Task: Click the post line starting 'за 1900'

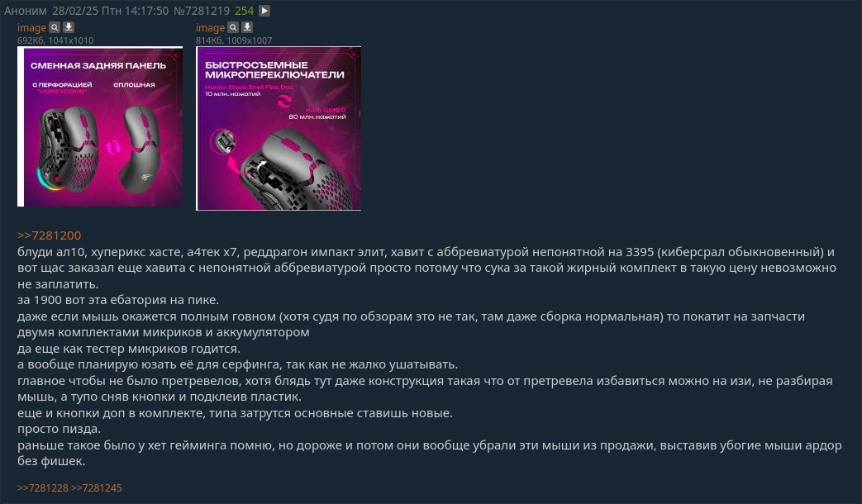Action: (x=118, y=300)
